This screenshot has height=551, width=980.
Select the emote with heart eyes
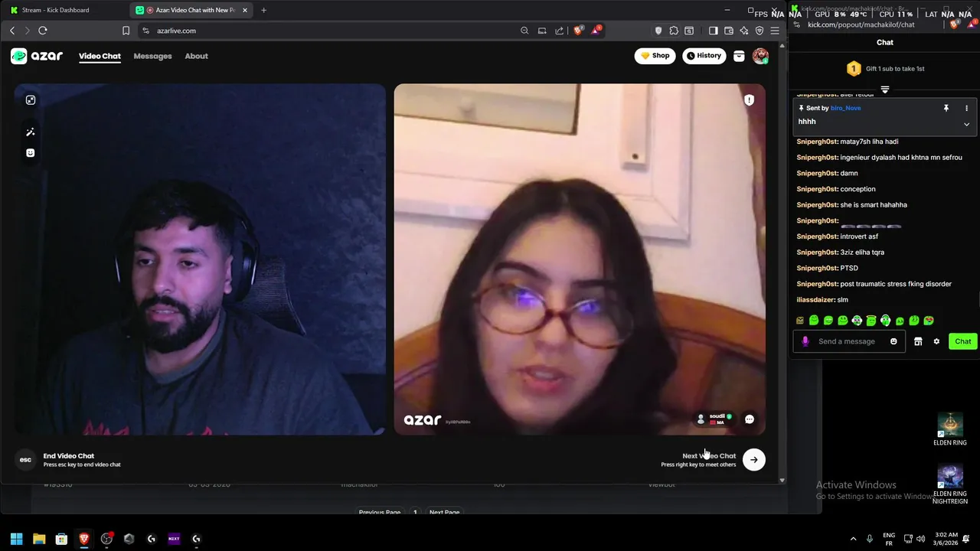tap(929, 321)
